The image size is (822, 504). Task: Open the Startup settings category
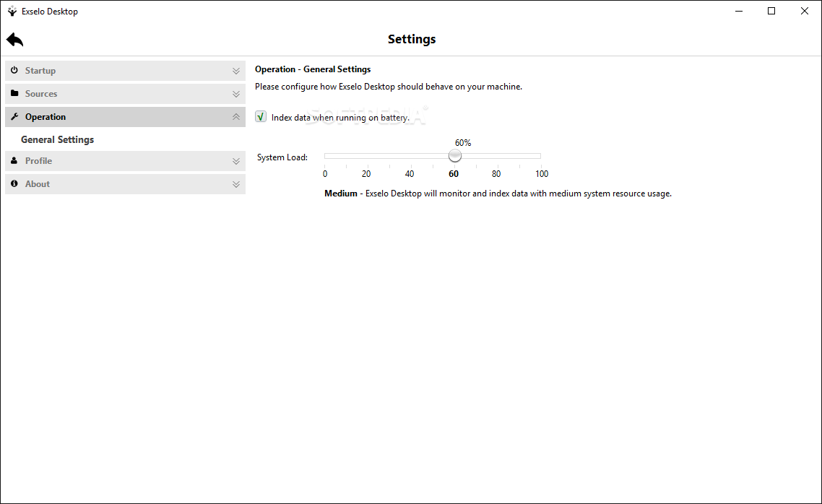pos(125,71)
